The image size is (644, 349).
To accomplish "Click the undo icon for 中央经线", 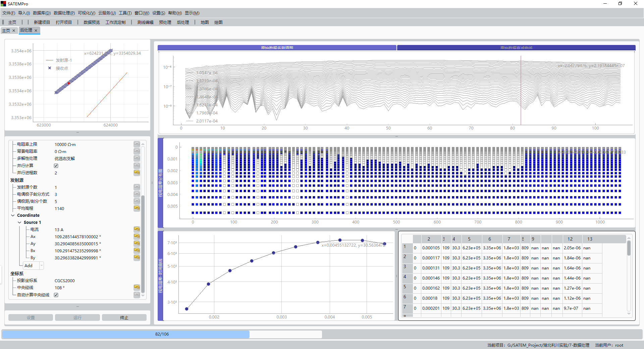I will pos(137,287).
